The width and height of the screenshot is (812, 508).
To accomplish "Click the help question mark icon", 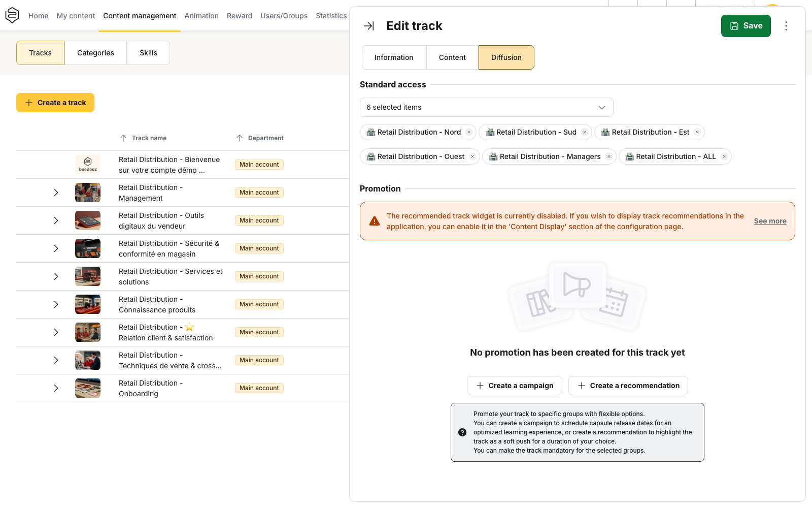I will point(462,432).
